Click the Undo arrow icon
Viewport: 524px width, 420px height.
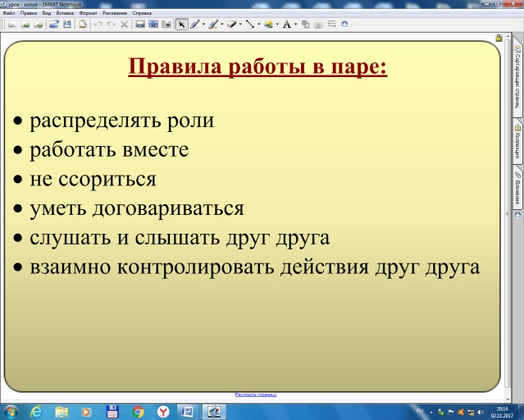[98, 25]
